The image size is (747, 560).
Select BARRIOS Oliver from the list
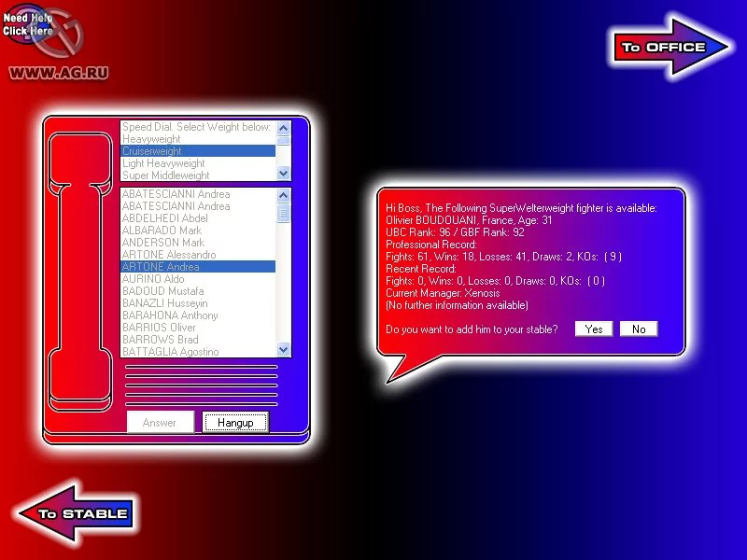(198, 328)
